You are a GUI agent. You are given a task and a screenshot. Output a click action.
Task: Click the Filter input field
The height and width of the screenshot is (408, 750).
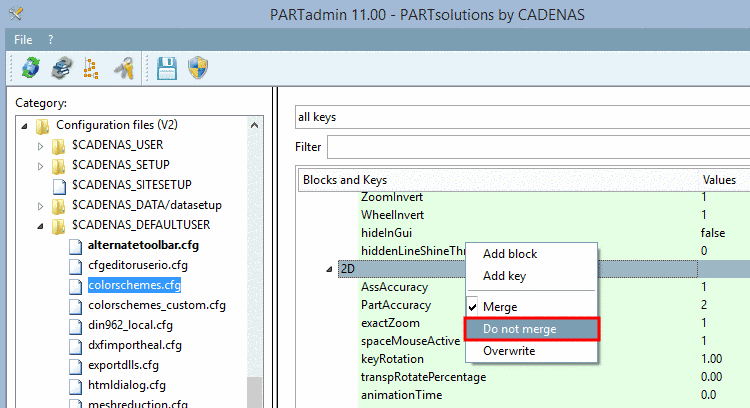point(539,147)
